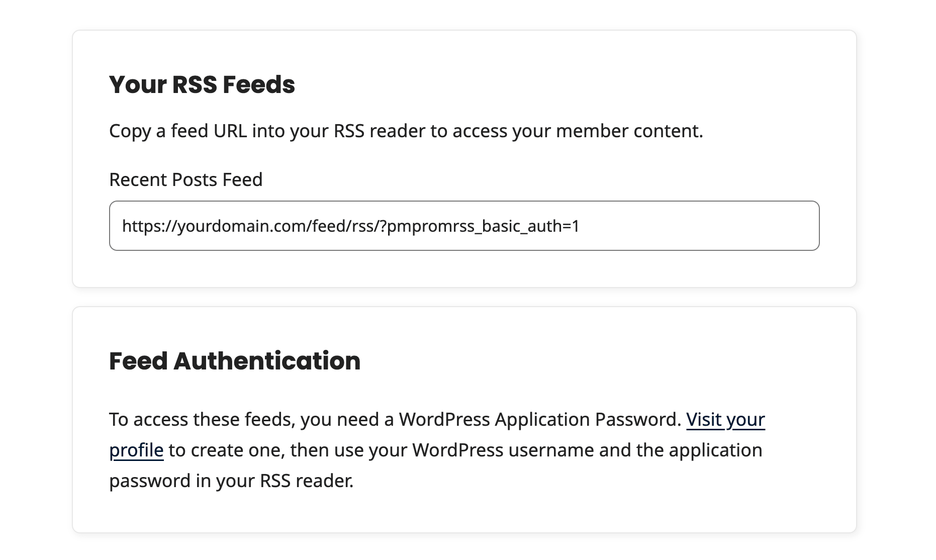This screenshot has width=936, height=560.
Task: Click the underlined profile hyperlink
Action: [136, 450]
